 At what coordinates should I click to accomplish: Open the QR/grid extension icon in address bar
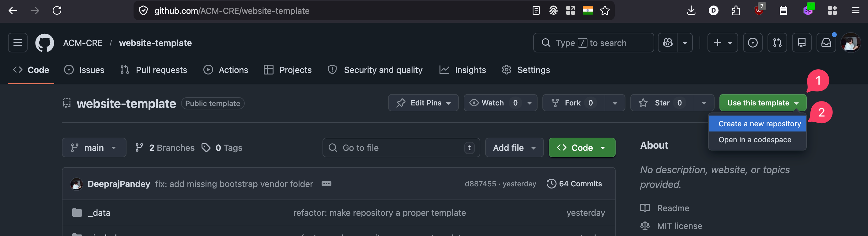click(x=571, y=11)
